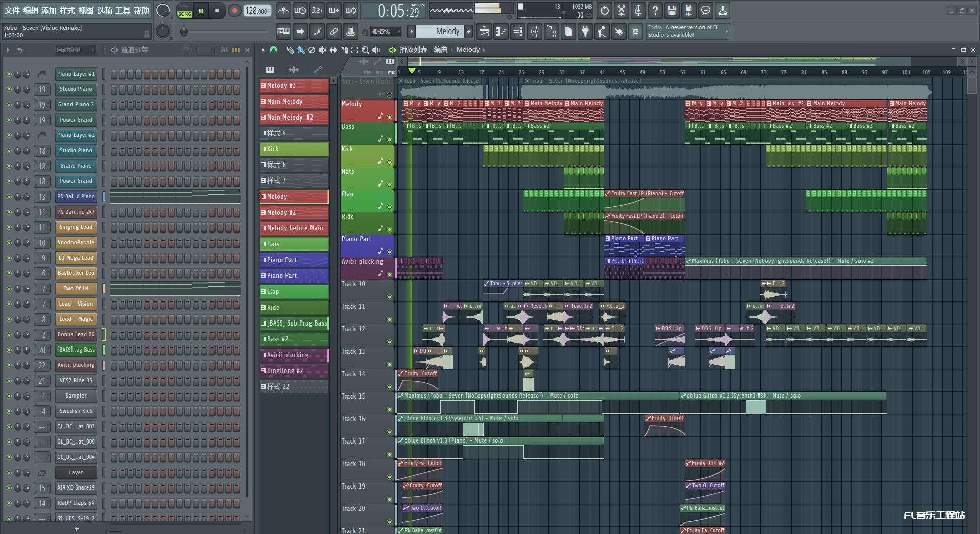Image resolution: width=980 pixels, height=534 pixels.
Task: Open the 帮助 menu
Action: pyautogui.click(x=141, y=10)
